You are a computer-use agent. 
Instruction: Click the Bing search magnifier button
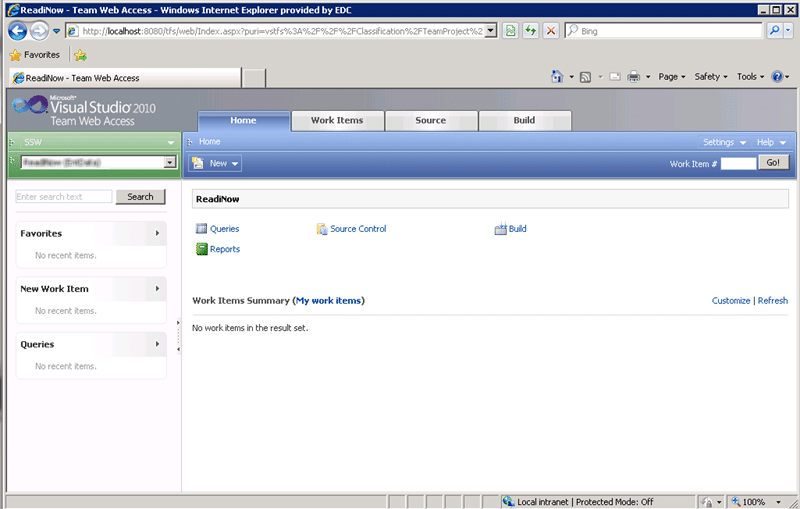tap(774, 31)
